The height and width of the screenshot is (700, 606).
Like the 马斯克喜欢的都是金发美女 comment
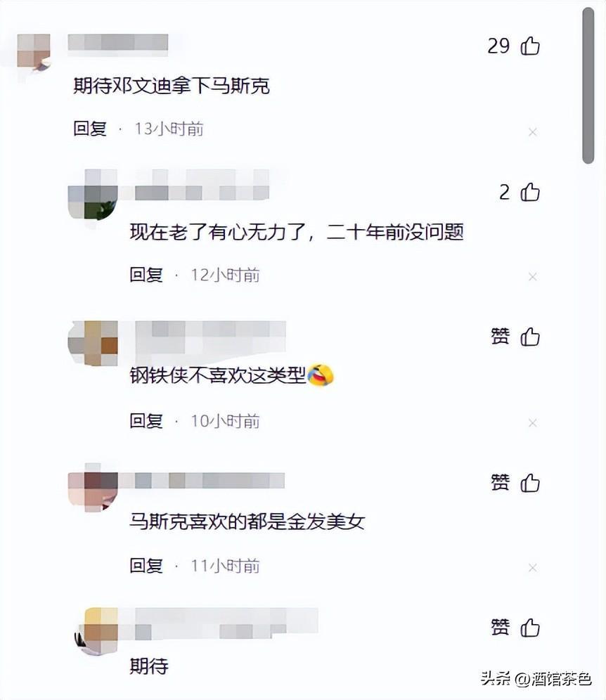coord(530,483)
